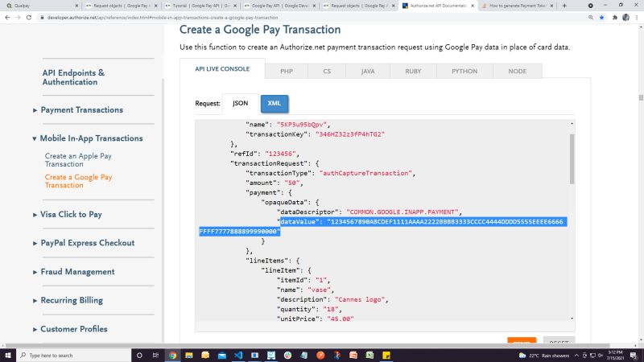Open File Explorer from the taskbar
This screenshot has height=362, width=644.
click(x=189, y=356)
